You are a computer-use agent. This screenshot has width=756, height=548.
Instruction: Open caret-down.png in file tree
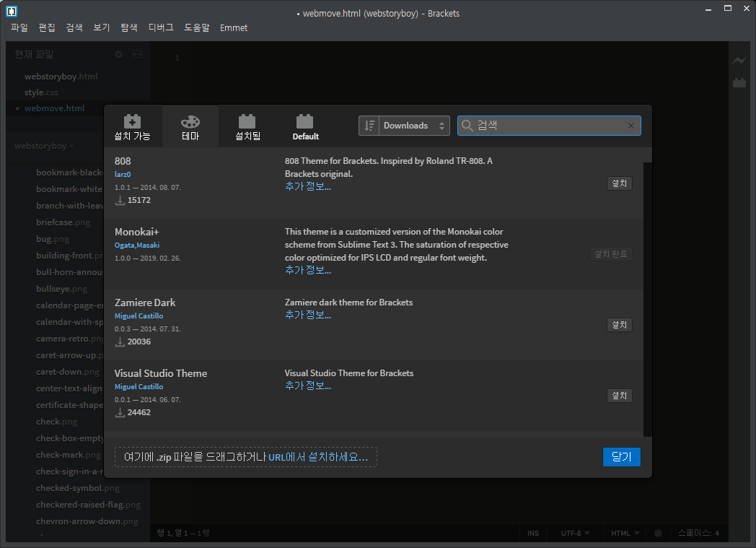(68, 372)
